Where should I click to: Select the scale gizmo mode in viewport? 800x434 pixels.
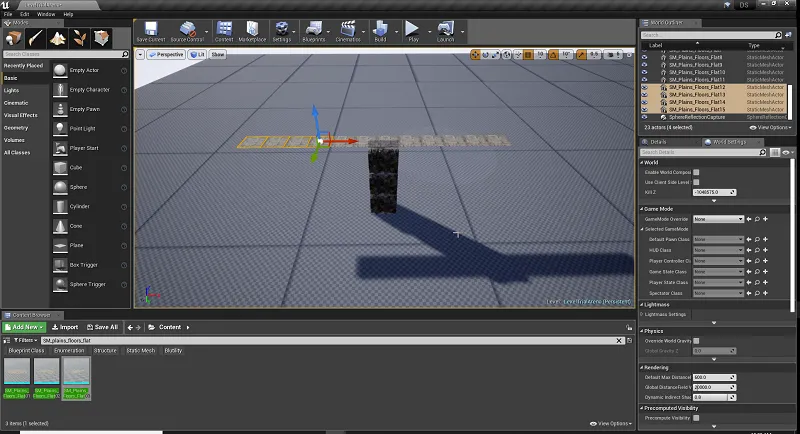[x=495, y=55]
